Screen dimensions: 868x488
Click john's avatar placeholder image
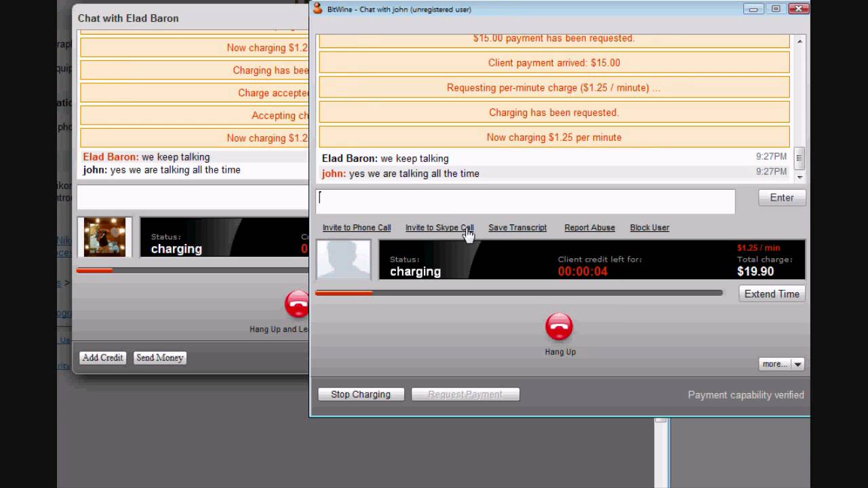click(x=344, y=259)
